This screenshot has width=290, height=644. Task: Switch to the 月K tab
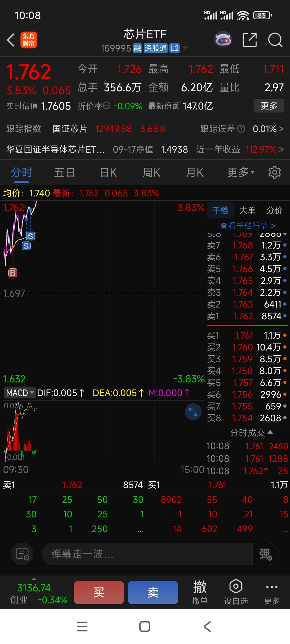coord(195,172)
